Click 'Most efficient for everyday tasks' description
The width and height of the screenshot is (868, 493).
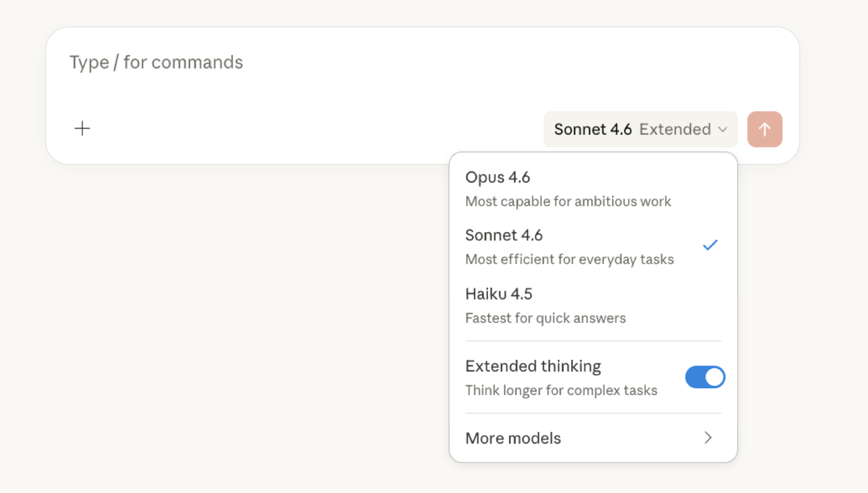569,260
